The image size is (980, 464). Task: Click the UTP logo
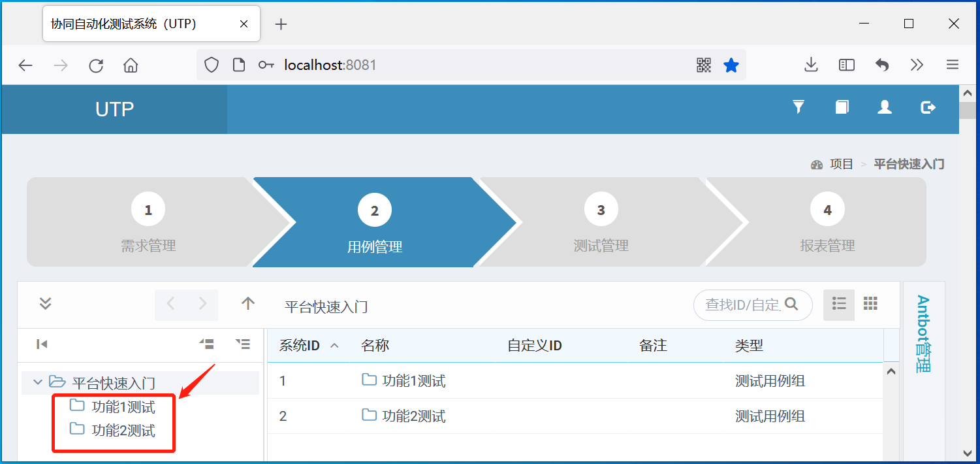(114, 109)
